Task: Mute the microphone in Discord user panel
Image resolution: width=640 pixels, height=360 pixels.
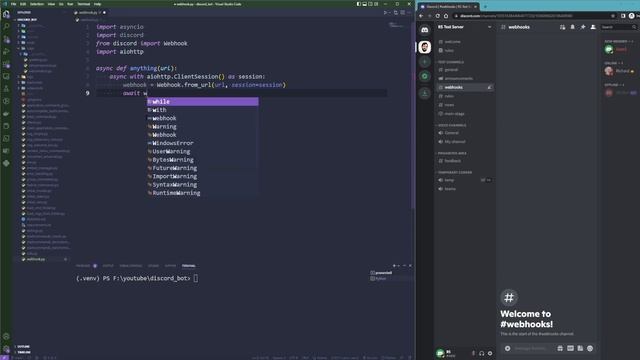Action: pyautogui.click(x=473, y=353)
